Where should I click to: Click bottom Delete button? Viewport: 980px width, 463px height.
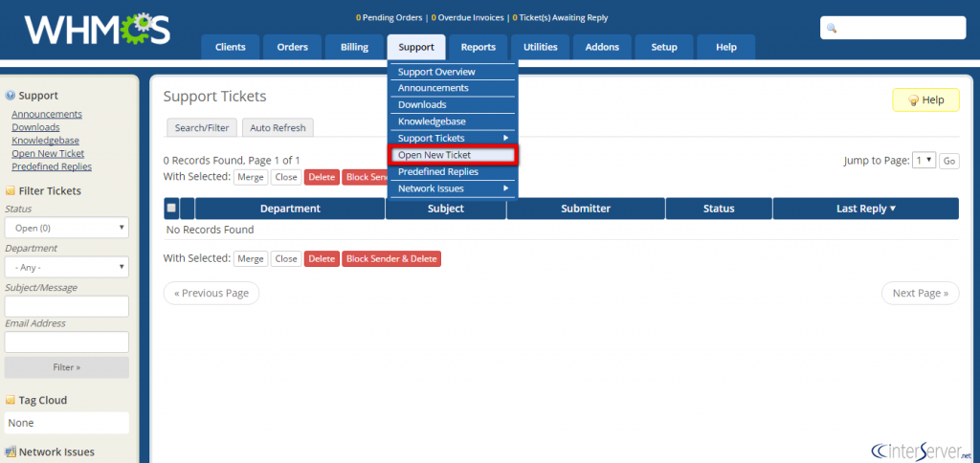click(x=322, y=258)
